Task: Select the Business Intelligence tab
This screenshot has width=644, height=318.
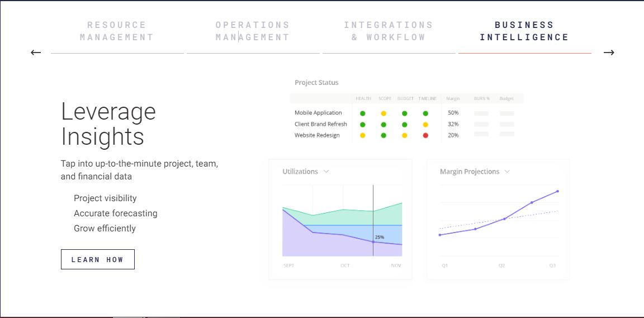Action: (524, 31)
